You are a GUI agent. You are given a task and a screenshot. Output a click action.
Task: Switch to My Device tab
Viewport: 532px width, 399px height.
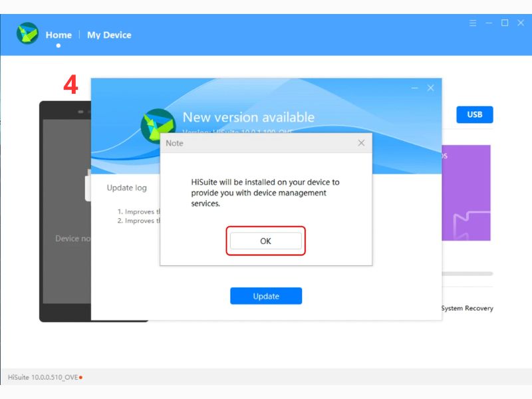109,35
